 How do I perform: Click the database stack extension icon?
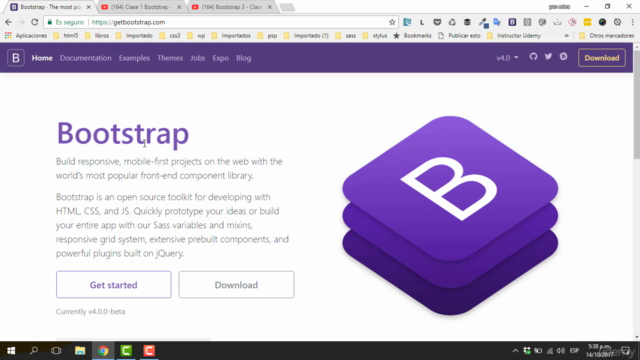[x=467, y=22]
